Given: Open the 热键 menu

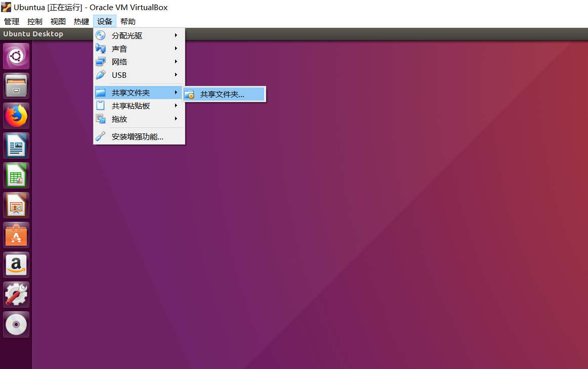Looking at the screenshot, I should click(81, 21).
